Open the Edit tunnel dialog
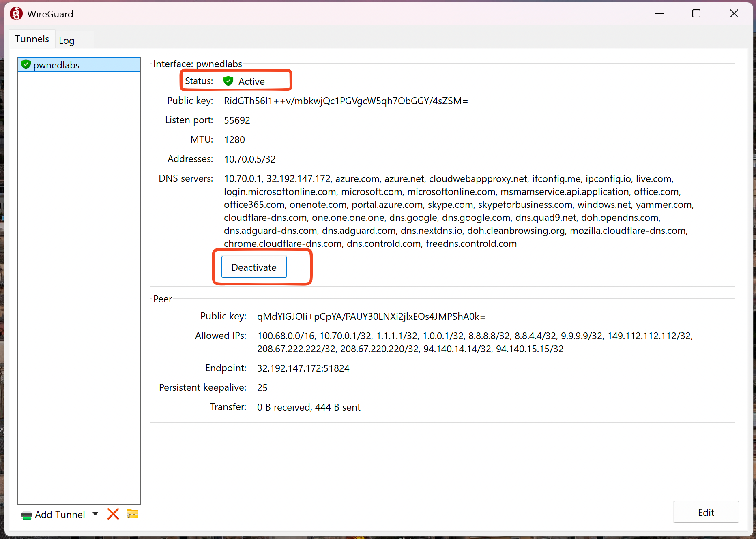The width and height of the screenshot is (756, 539). pos(706,512)
